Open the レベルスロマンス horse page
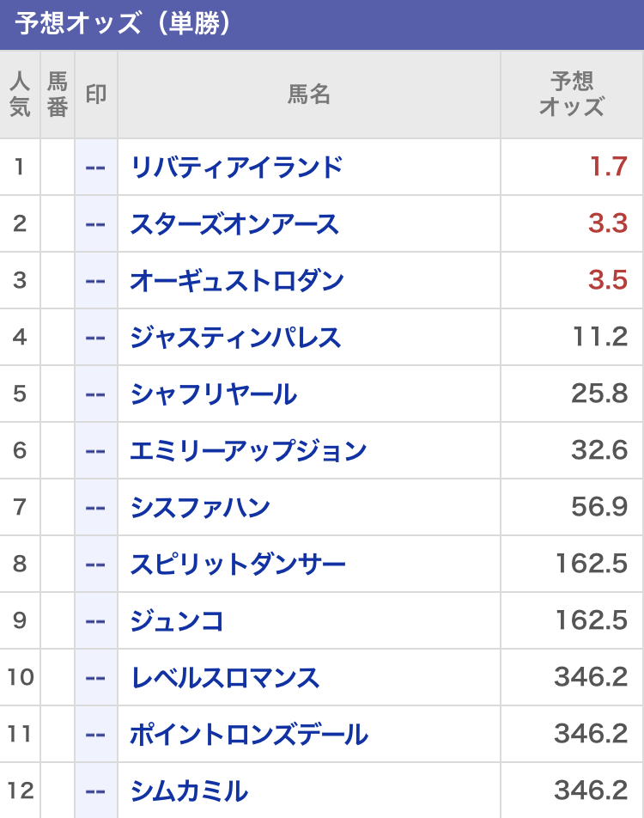The image size is (644, 818). point(225,678)
